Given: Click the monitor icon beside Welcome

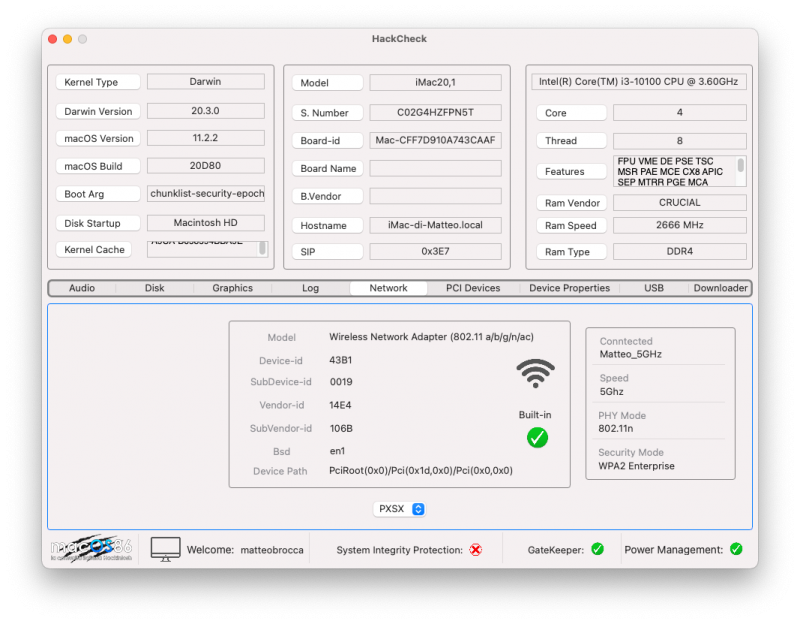Looking at the screenshot, I should (166, 549).
